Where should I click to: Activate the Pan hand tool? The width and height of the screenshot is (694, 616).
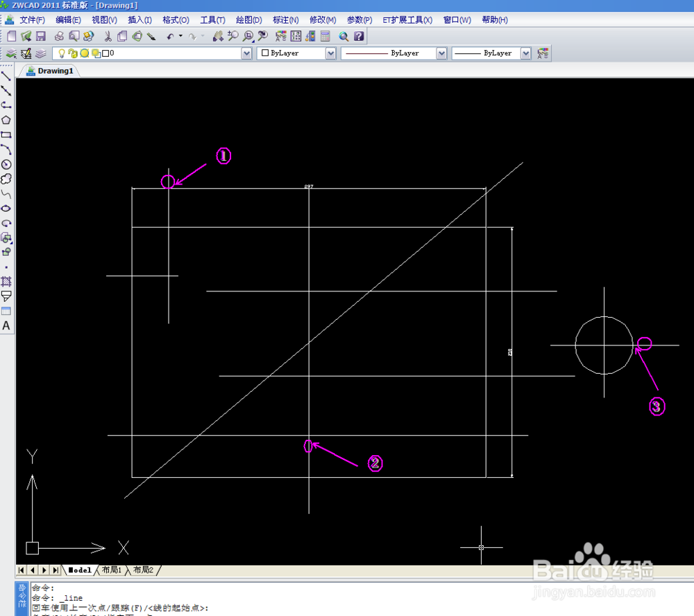point(218,36)
